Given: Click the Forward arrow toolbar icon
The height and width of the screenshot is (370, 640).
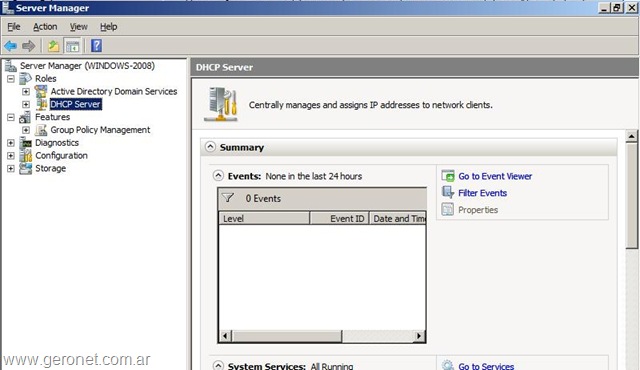Looking at the screenshot, I should (29, 46).
